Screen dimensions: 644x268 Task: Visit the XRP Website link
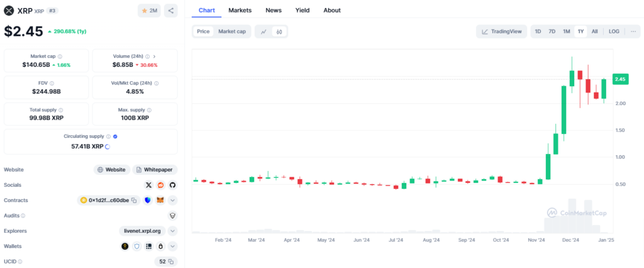112,170
